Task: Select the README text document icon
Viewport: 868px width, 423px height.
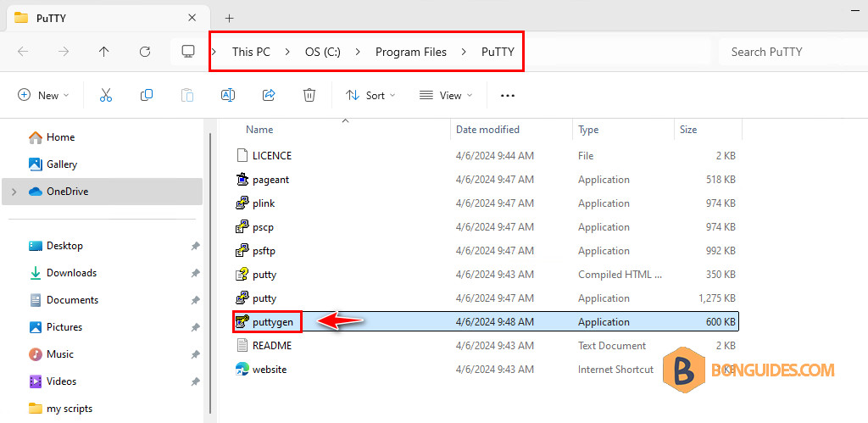Action: point(242,346)
